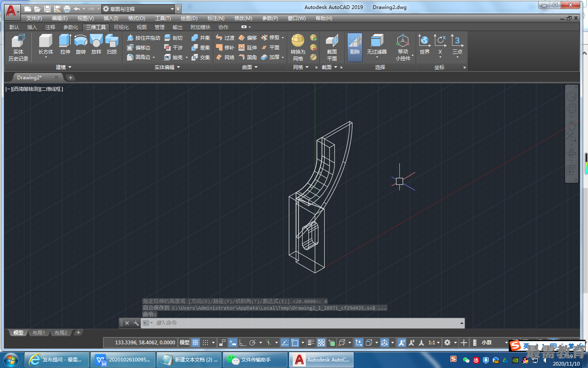Open 新建文本文档 taskbar item
Image resolution: width=588 pixels, height=368 pixels.
pos(189,360)
